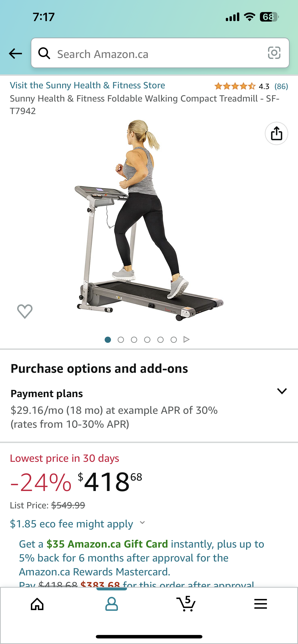Select the sixth image carousel dot
The height and width of the screenshot is (644, 298).
[x=174, y=339]
